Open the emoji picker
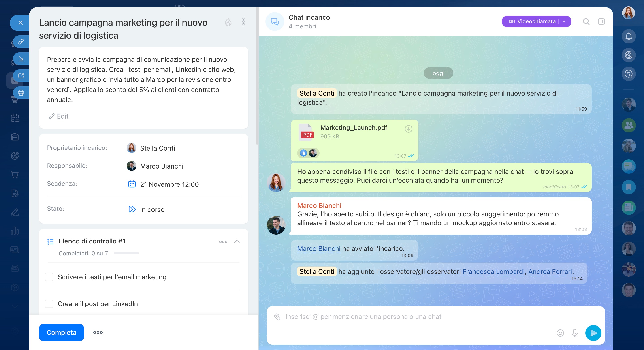Viewport: 644px width, 350px height. 560,333
